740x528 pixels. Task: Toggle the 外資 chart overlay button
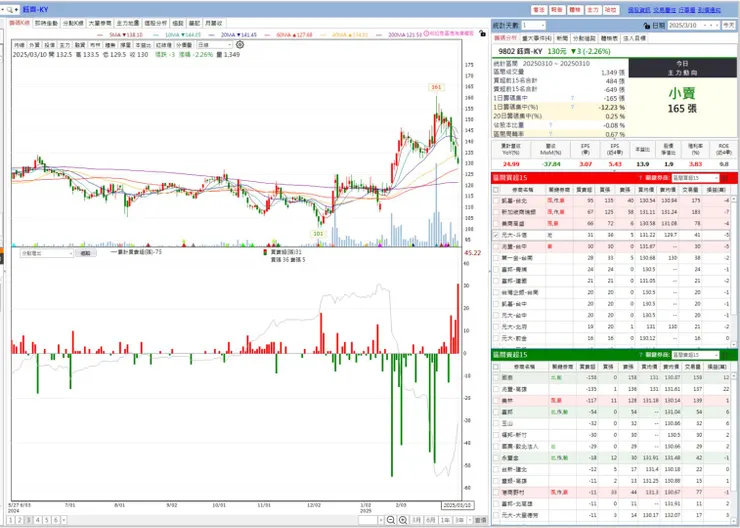point(34,45)
